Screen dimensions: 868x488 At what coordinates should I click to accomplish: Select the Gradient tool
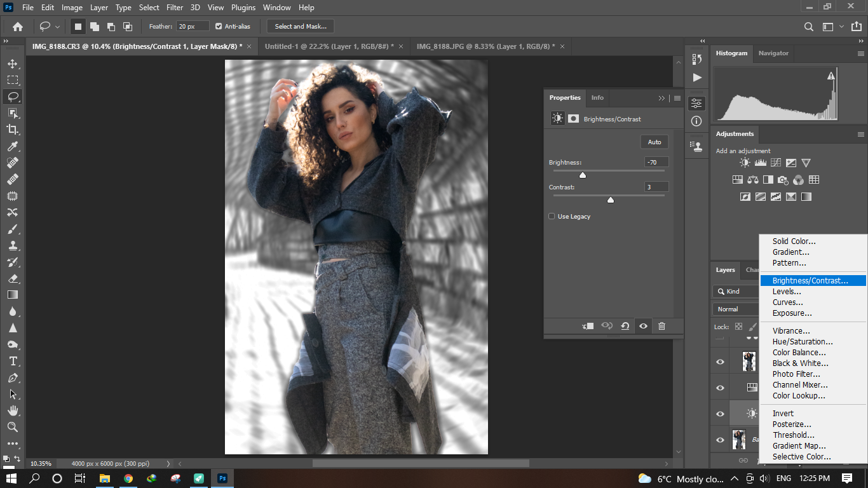[x=13, y=295]
